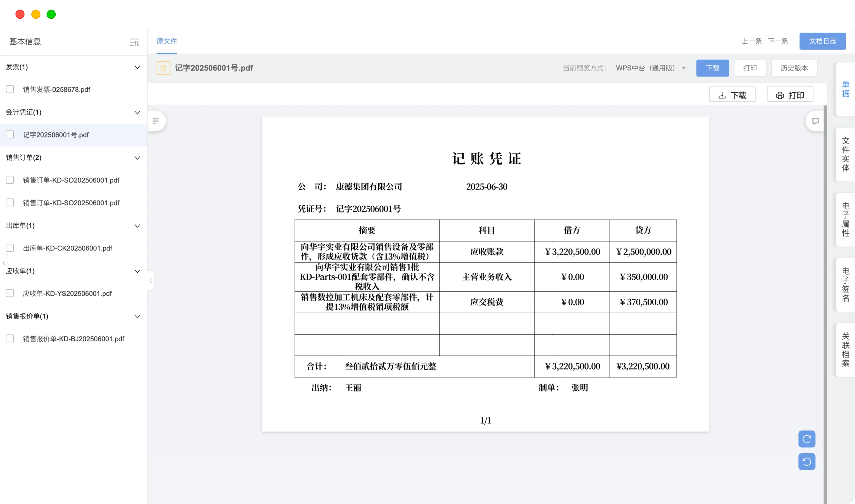
Task: Tick checkbox for 应收单-KD-YS202506001.pdf
Action: click(10, 294)
